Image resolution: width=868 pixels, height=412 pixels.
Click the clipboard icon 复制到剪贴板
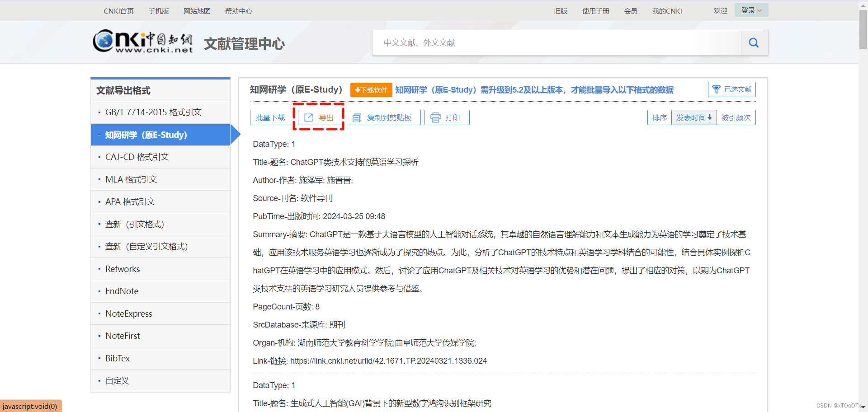pyautogui.click(x=384, y=117)
